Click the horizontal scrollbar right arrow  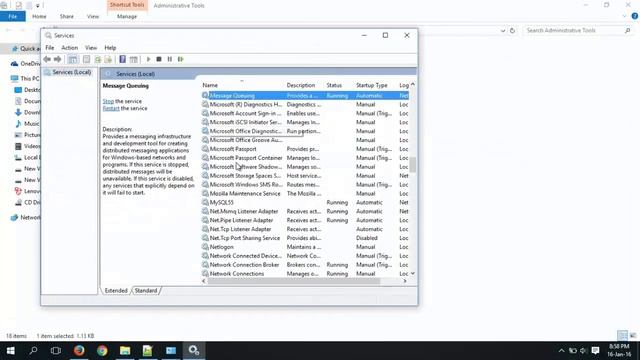coord(405,281)
